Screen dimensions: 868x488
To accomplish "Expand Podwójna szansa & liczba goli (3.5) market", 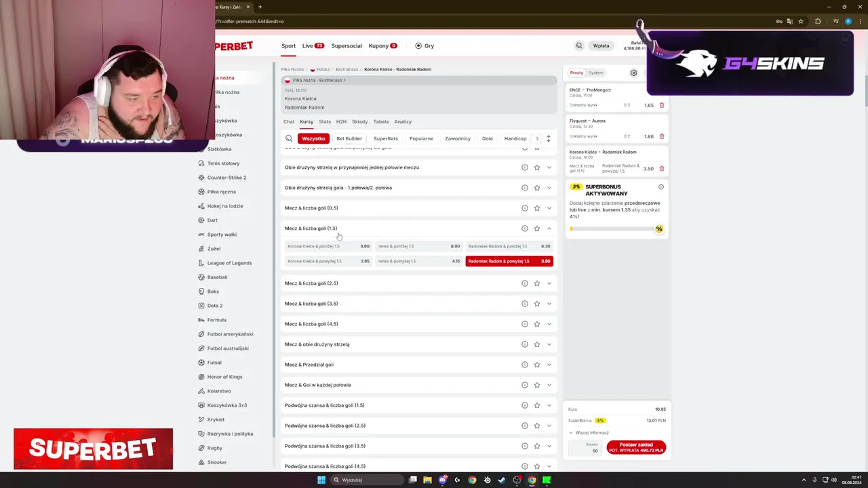I will (549, 446).
